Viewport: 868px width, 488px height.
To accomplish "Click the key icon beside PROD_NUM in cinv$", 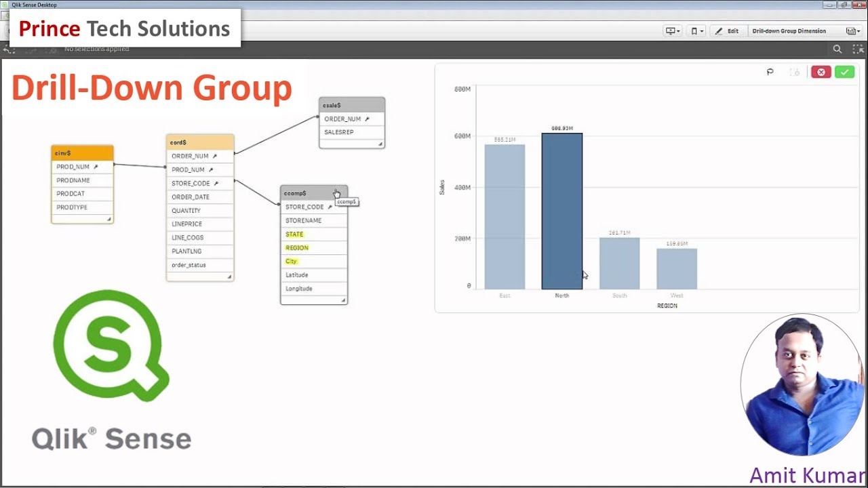I will [x=96, y=167].
